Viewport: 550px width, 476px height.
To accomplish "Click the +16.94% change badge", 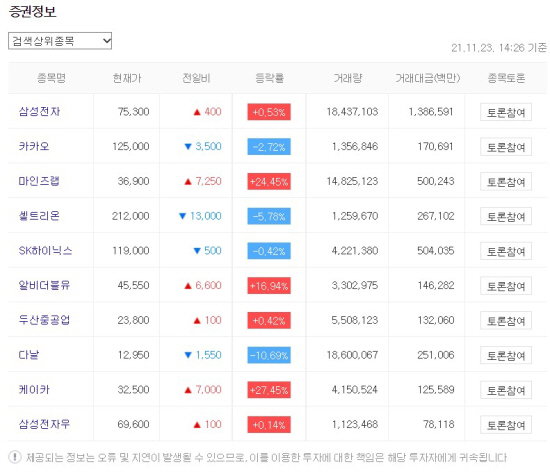I will 269,286.
